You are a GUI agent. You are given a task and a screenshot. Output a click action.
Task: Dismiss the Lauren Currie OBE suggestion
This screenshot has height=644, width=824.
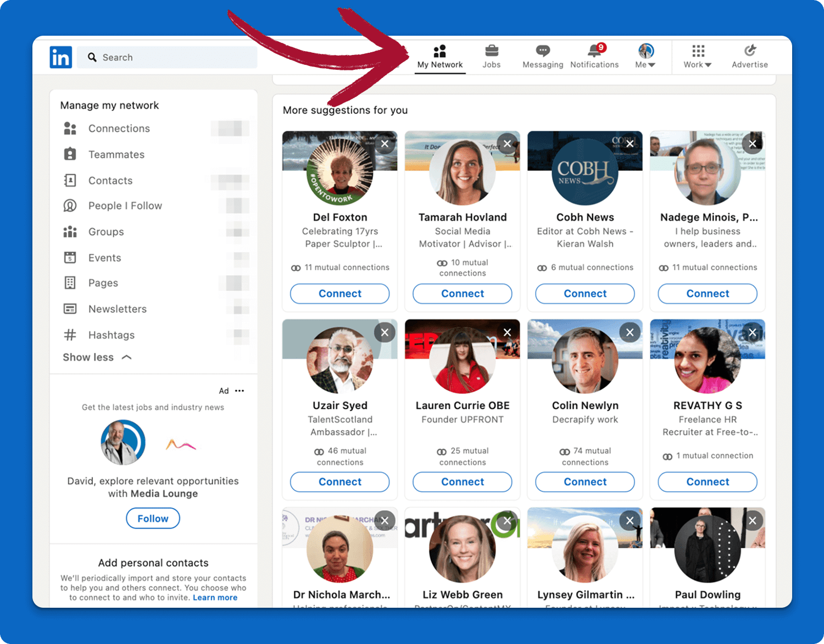[x=507, y=332]
